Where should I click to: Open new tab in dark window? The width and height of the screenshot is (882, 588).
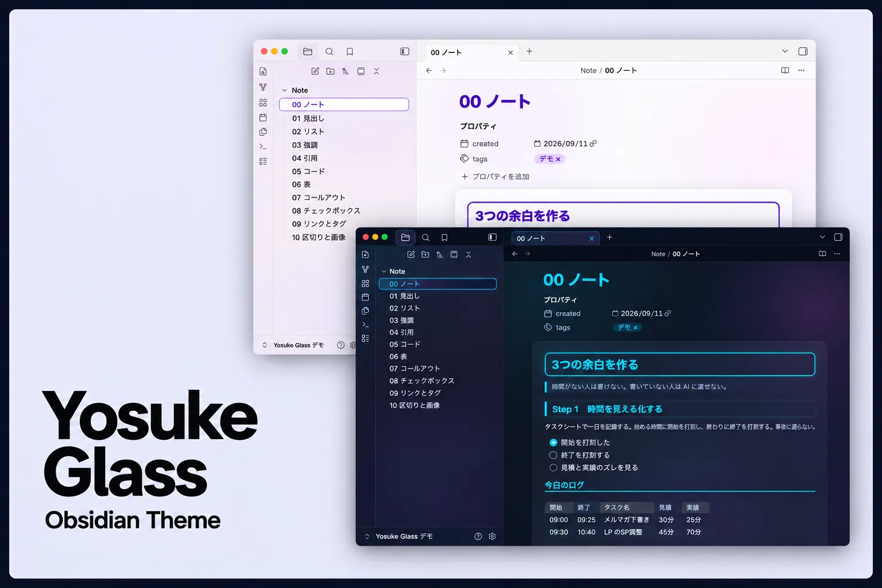610,238
